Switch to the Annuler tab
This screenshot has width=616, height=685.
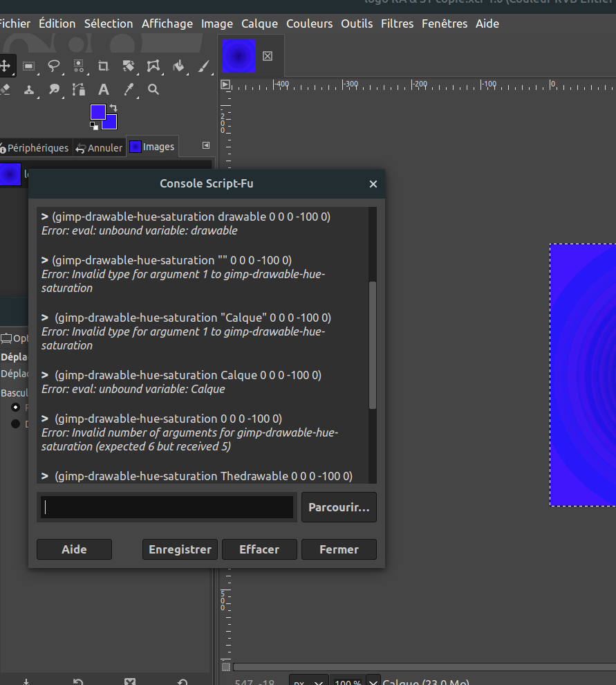100,147
